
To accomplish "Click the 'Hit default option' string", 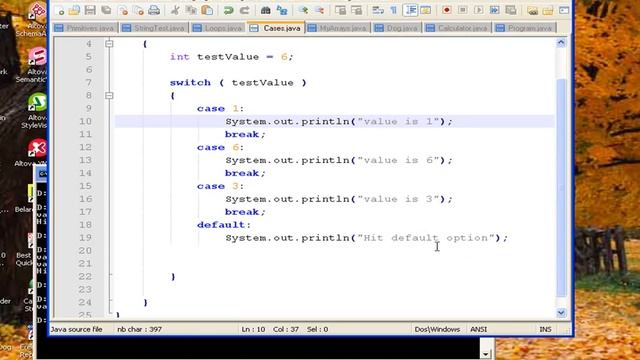I will pos(426,238).
